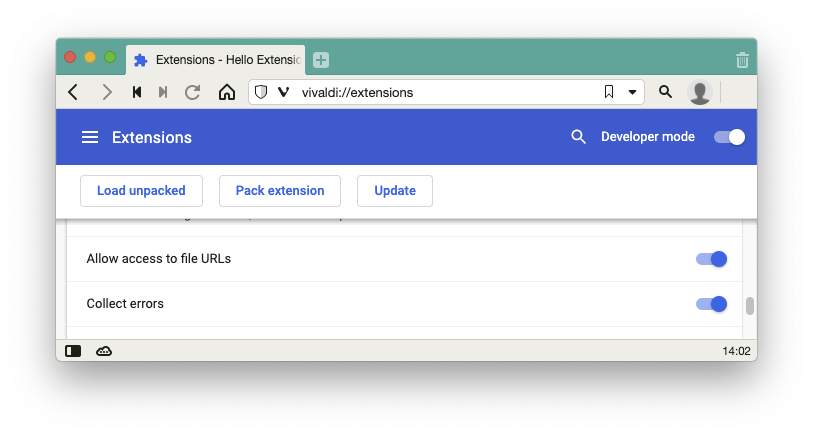The width and height of the screenshot is (813, 435).
Task: Click the Pack extension button
Action: 280,191
